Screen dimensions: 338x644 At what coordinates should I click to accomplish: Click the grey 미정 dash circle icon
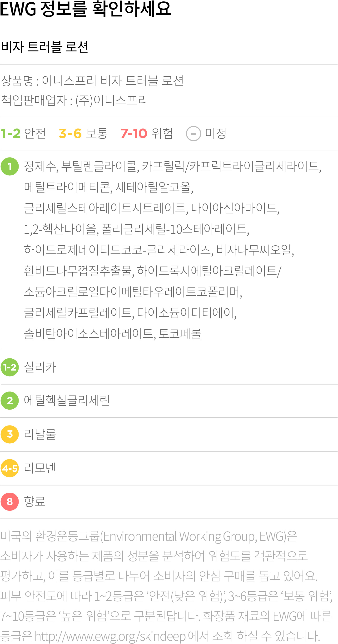[193, 134]
